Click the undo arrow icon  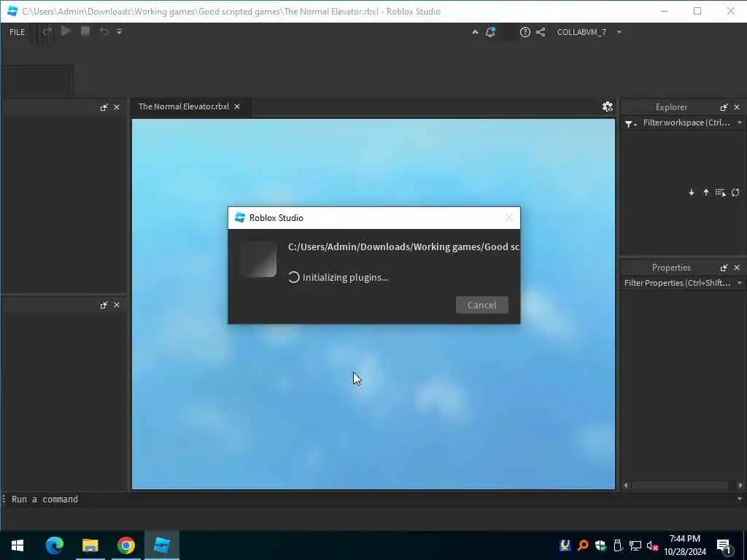[104, 32]
